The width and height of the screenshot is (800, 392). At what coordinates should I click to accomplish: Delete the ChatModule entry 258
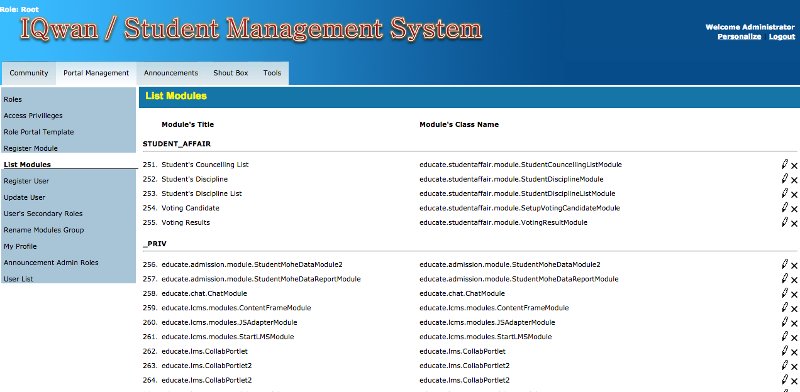click(x=794, y=294)
